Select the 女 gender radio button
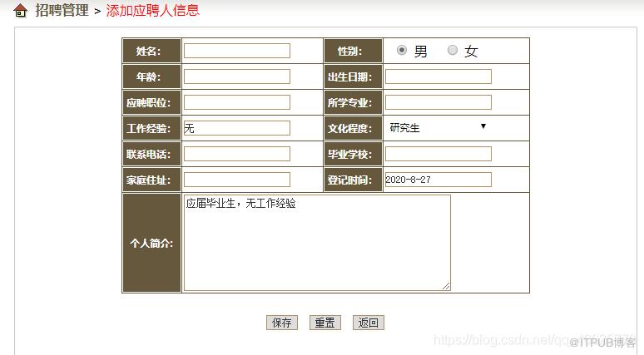 click(x=452, y=50)
